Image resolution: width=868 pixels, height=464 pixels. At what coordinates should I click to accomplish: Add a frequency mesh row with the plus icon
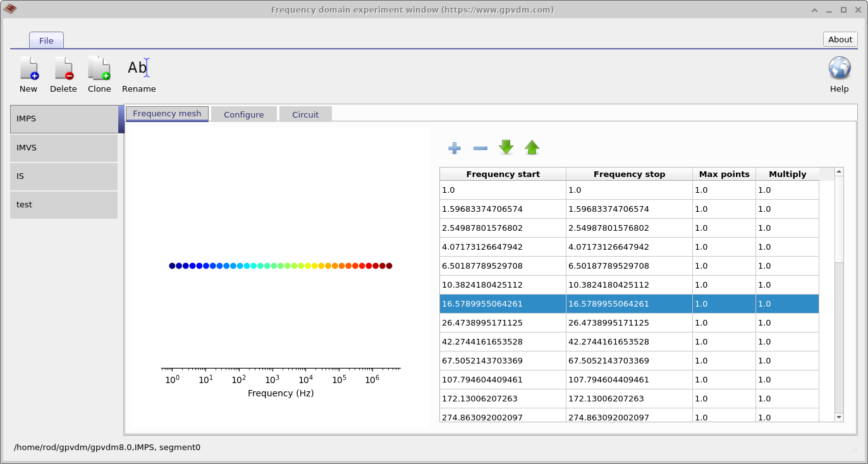coord(454,147)
